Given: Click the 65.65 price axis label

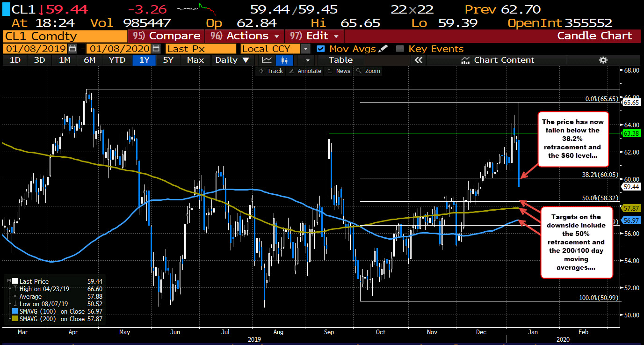Looking at the screenshot, I should 631,102.
